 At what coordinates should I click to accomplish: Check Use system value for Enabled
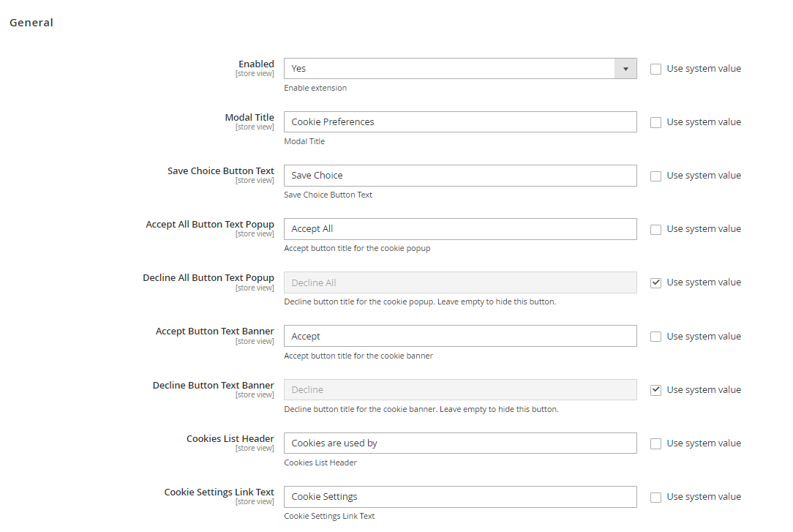click(655, 69)
